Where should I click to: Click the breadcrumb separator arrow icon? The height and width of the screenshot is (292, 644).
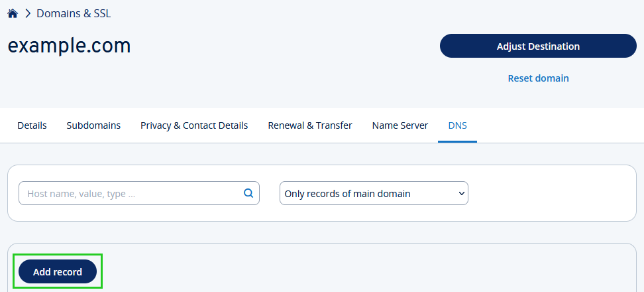28,13
